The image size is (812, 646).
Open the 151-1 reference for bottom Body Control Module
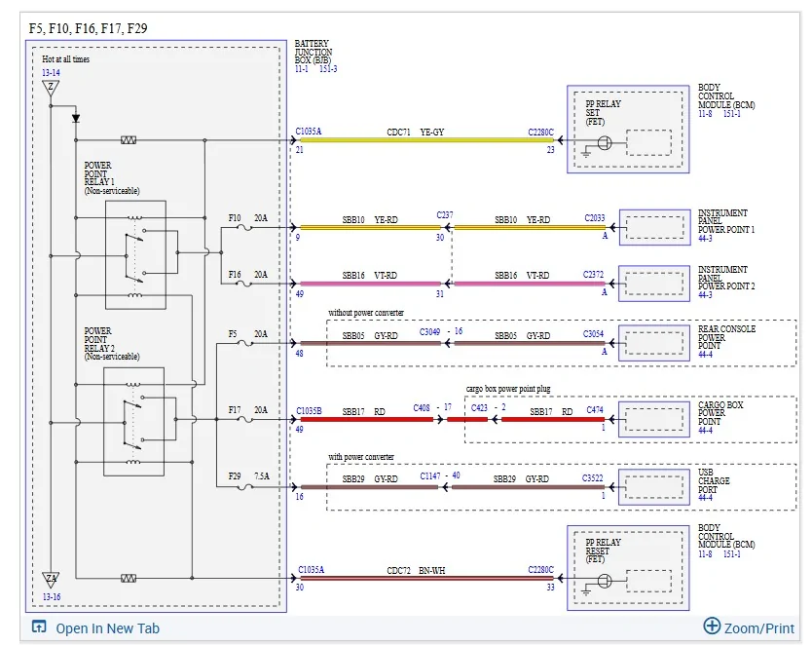pos(732,554)
